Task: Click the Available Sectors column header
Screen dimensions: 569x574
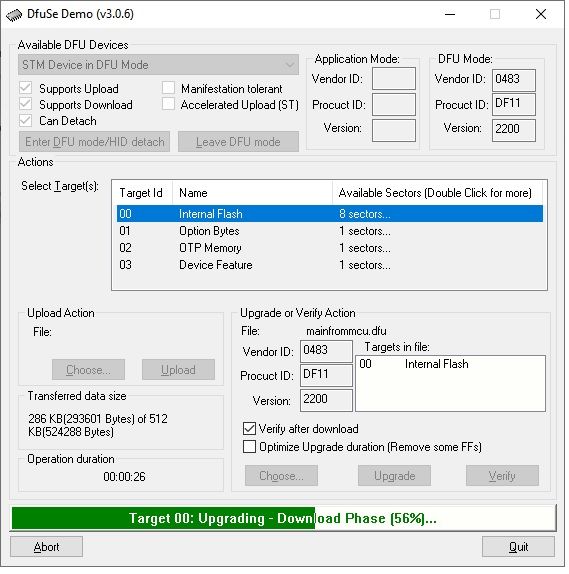Action: [438, 193]
